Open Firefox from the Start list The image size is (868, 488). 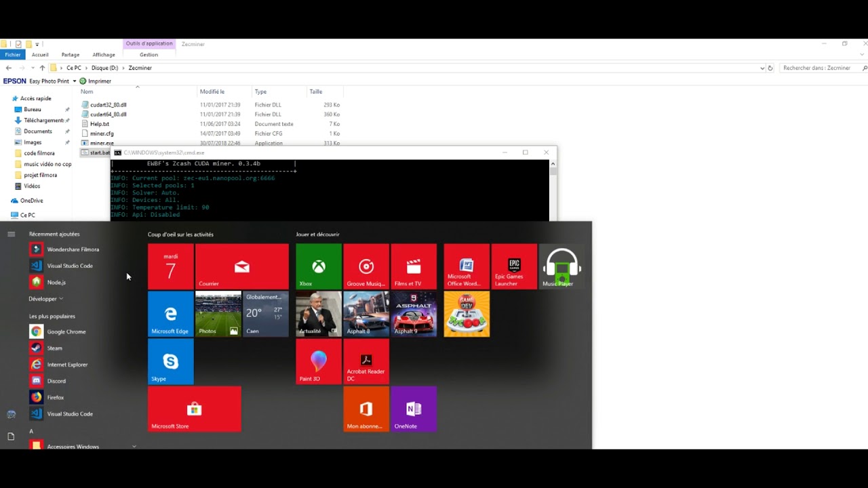(x=47, y=397)
